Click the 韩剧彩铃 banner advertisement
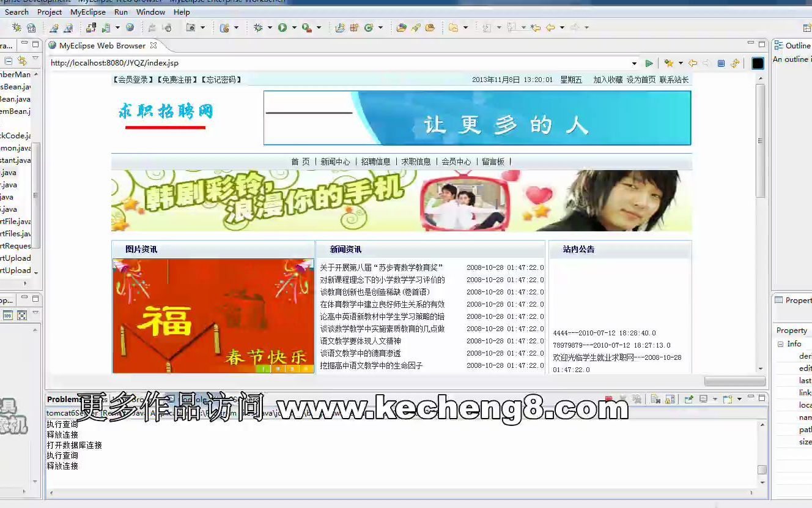 (x=402, y=201)
